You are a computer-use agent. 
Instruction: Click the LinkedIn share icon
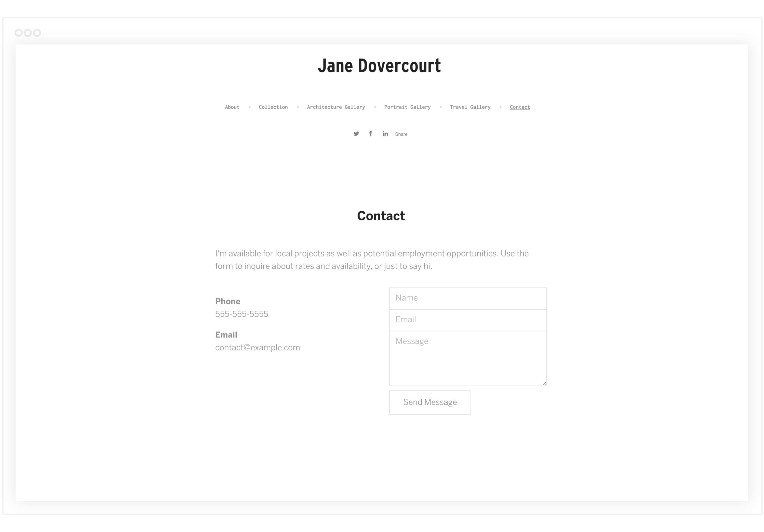coord(385,134)
